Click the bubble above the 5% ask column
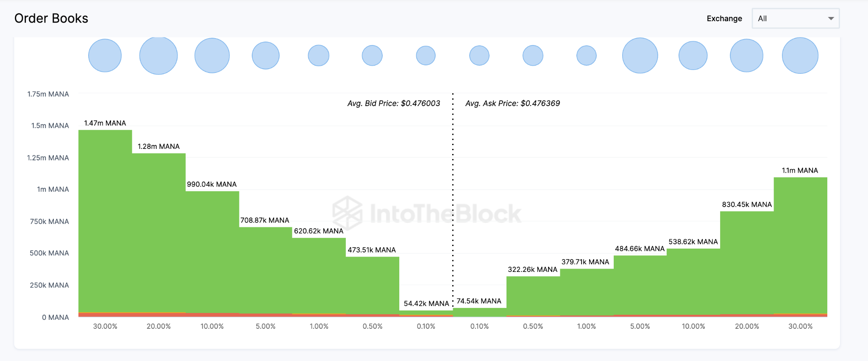Image resolution: width=868 pixels, height=361 pixels. pos(640,55)
